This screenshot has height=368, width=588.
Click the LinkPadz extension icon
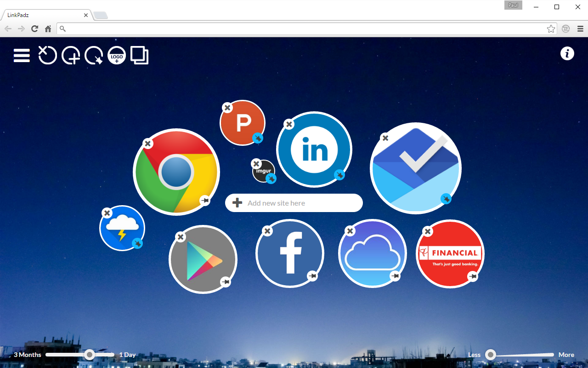pyautogui.click(x=566, y=29)
